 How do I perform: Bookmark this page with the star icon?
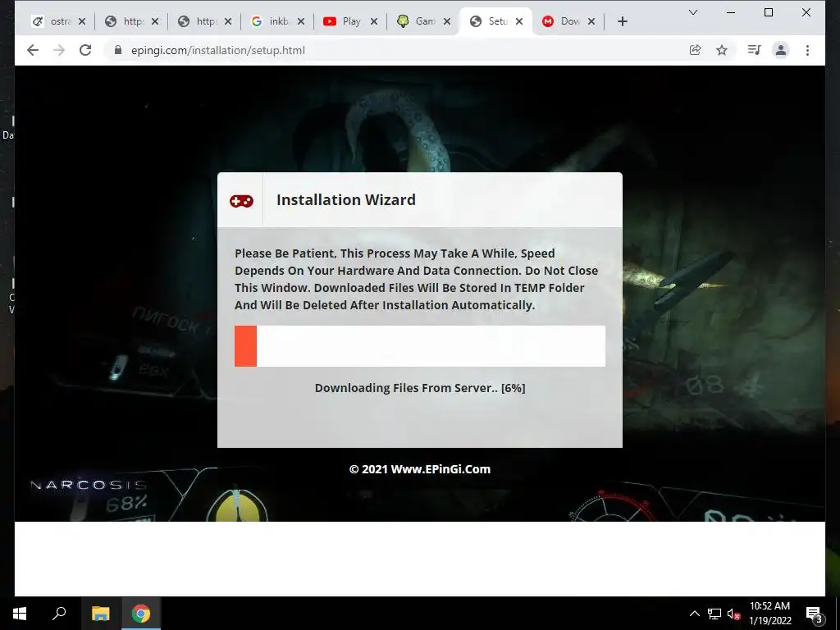(x=722, y=50)
